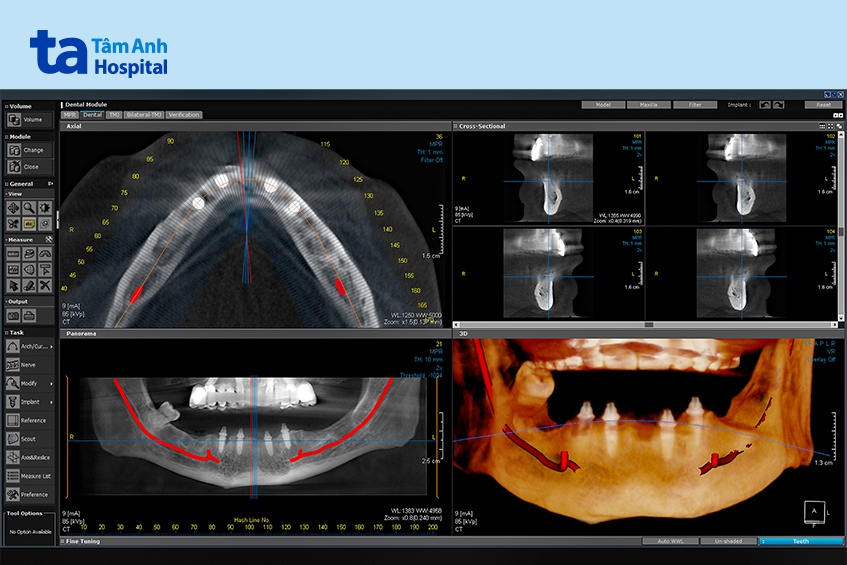Viewport: 847px width, 565px height.
Task: Toggle Auto WWL
Action: click(x=669, y=541)
